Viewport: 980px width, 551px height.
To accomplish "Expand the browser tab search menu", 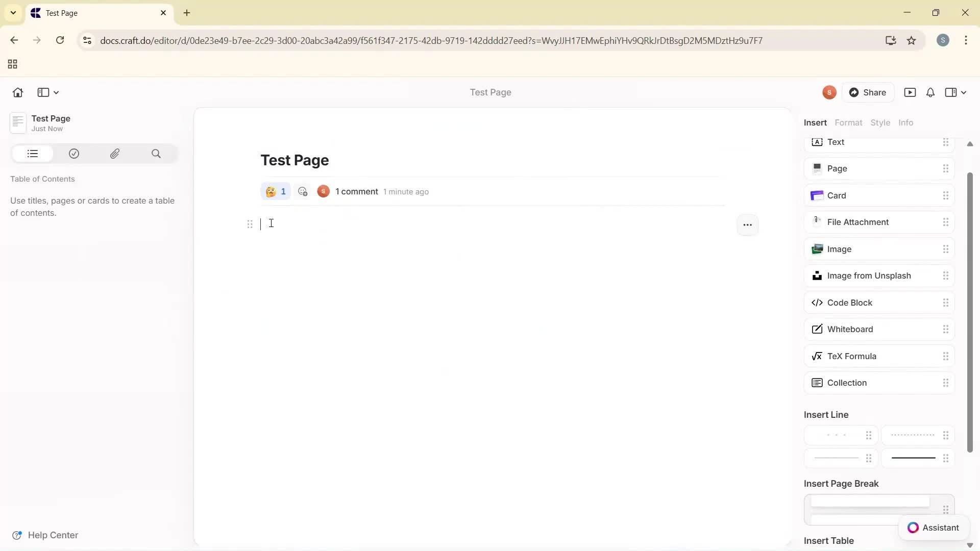I will (13, 13).
